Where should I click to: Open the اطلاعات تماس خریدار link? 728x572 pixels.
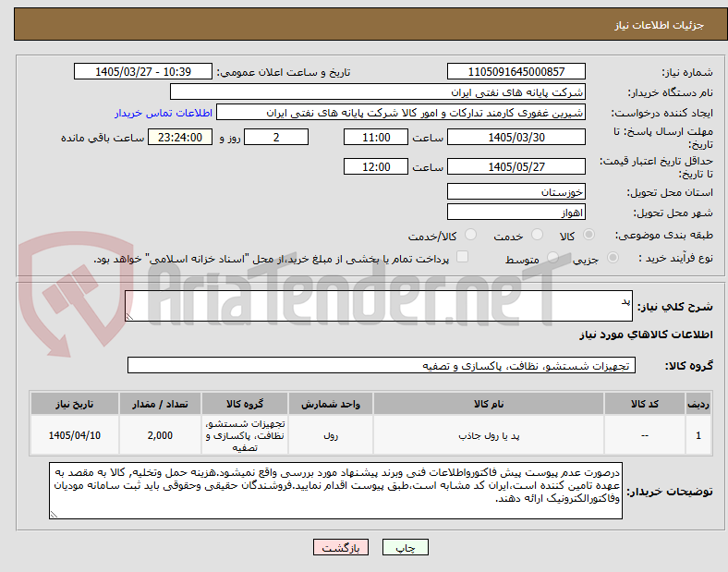[164, 113]
